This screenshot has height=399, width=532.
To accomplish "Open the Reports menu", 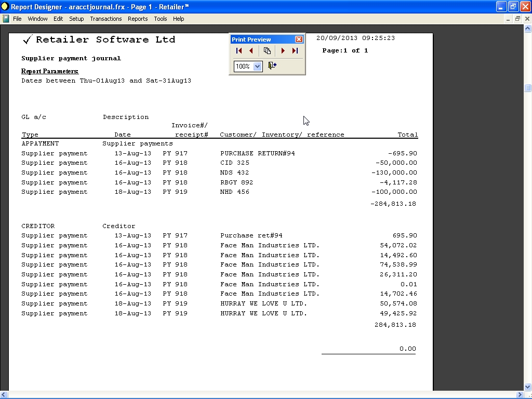I will tap(138, 19).
